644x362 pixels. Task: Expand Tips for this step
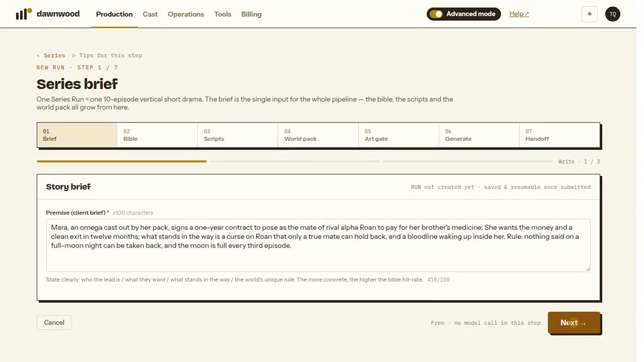[107, 55]
